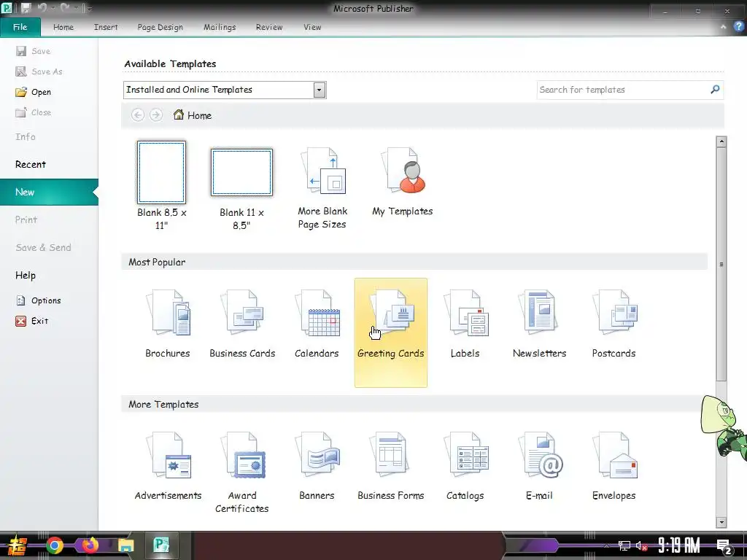Image resolution: width=747 pixels, height=560 pixels.
Task: Click the back arrow in template navigation
Action: tap(138, 114)
